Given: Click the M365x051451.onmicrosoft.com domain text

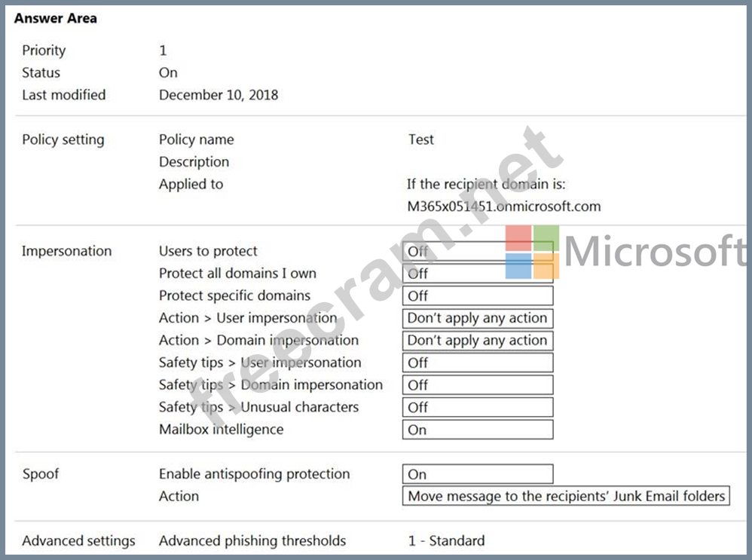Looking at the screenshot, I should (x=503, y=206).
